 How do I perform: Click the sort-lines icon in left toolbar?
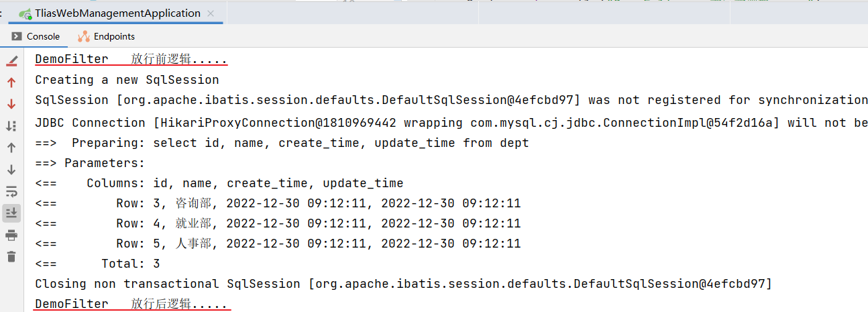(11, 125)
